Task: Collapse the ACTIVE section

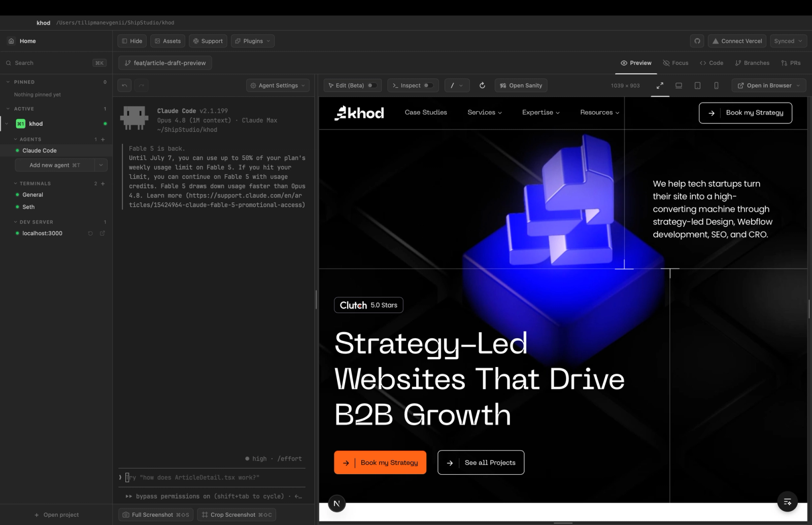Action: 8,109
